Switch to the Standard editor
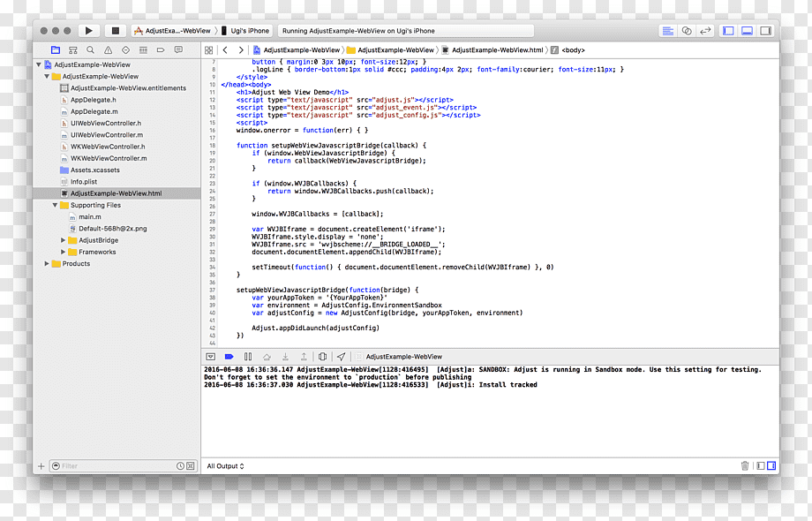Image resolution: width=812 pixels, height=521 pixels. point(668,31)
